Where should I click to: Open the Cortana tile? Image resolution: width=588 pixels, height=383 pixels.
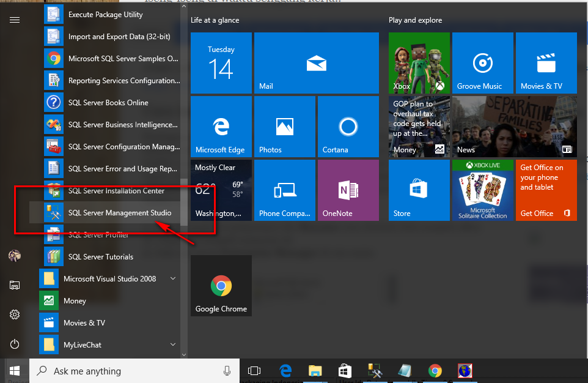tap(348, 127)
